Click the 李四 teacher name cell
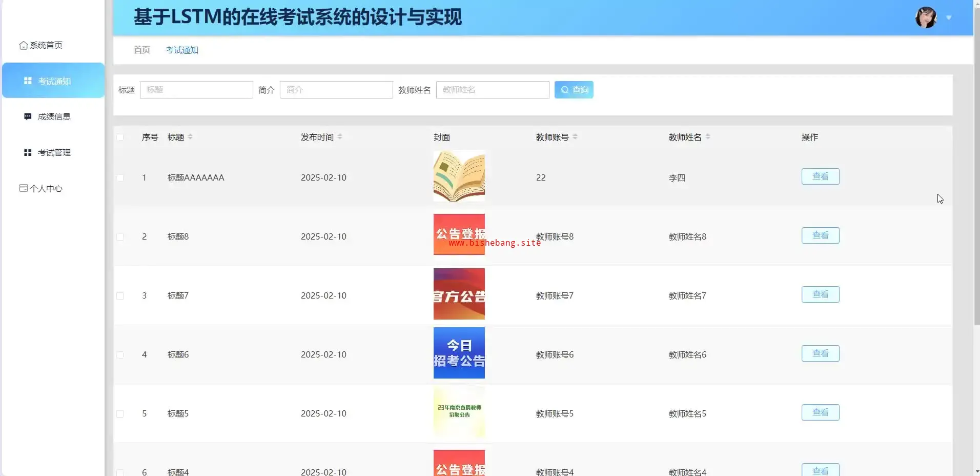The image size is (980, 476). 677,177
